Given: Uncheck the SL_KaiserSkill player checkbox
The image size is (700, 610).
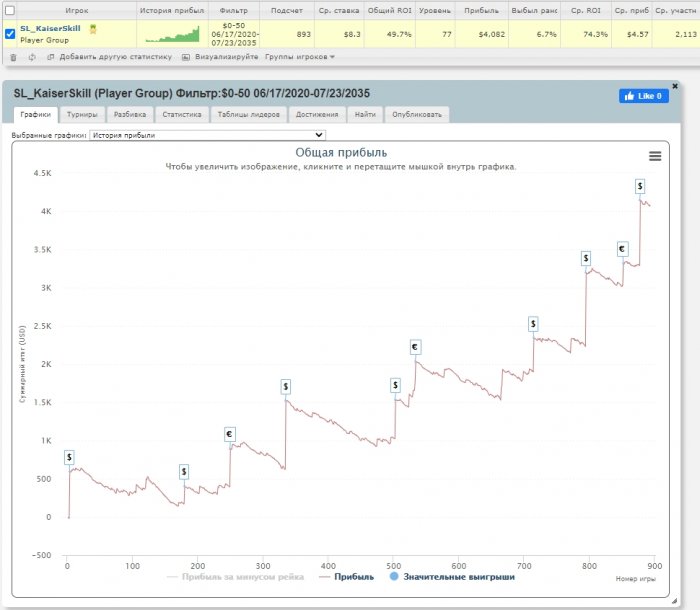Looking at the screenshot, I should (x=10, y=34).
